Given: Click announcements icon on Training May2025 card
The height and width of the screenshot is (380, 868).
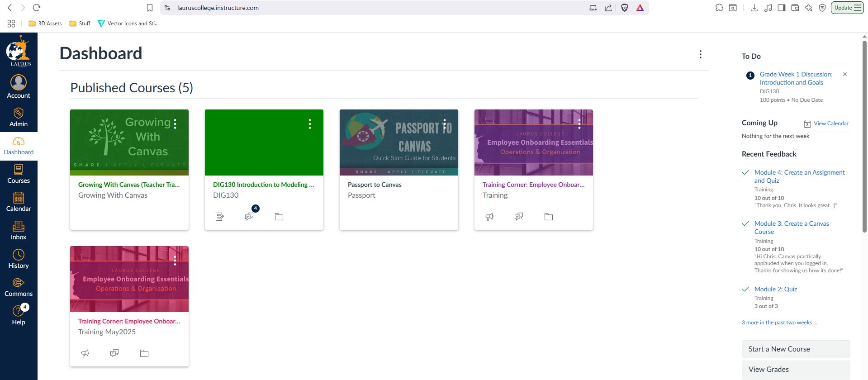Looking at the screenshot, I should point(85,353).
